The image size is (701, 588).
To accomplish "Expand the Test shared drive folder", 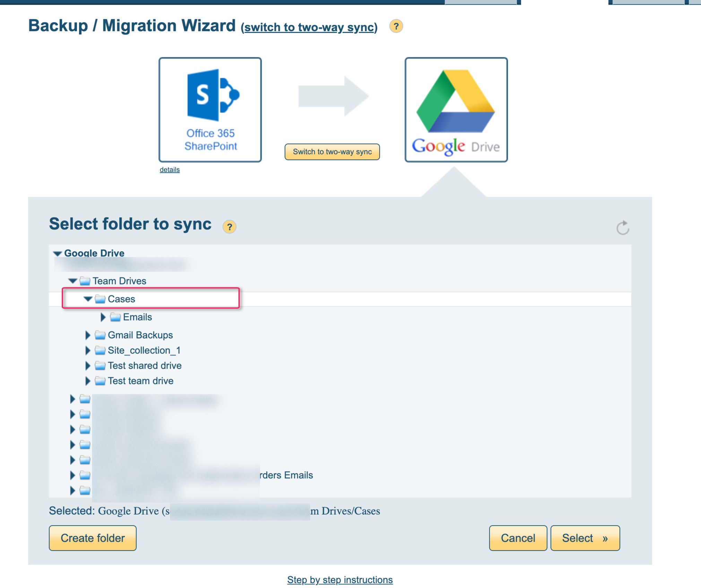I will [x=88, y=365].
